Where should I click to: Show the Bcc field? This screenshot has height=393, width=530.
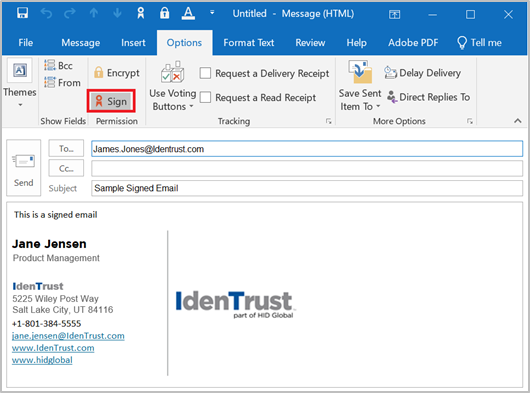tap(58, 65)
